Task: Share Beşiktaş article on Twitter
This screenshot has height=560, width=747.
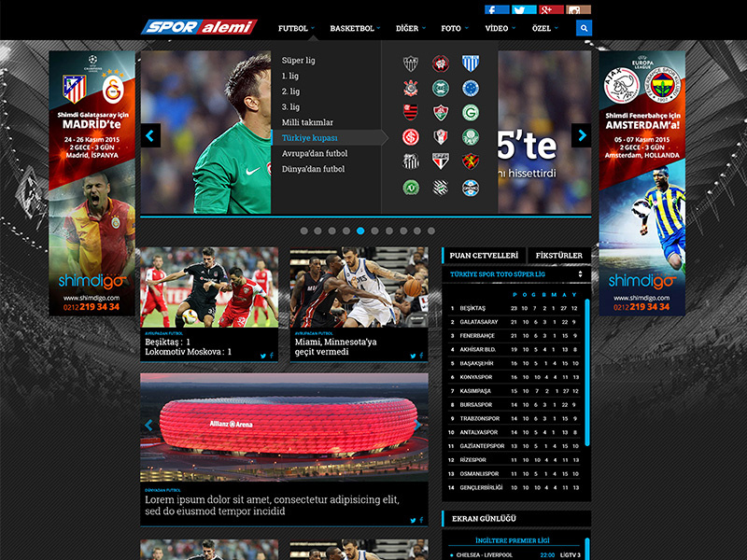Action: (263, 356)
